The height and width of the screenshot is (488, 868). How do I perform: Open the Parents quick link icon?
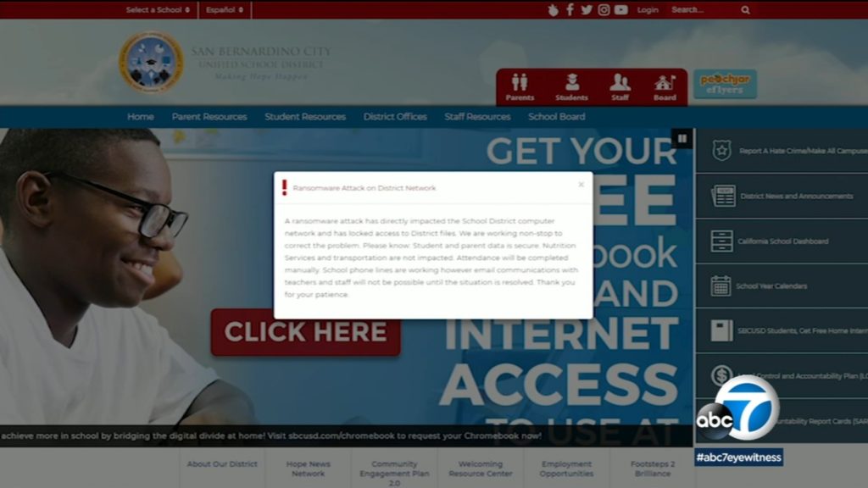(520, 87)
